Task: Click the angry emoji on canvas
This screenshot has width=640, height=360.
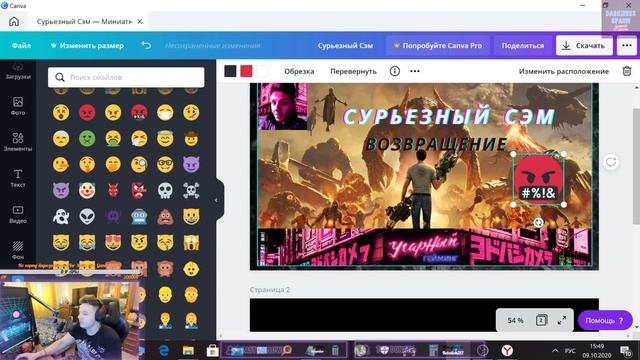Action: pyautogui.click(x=538, y=179)
